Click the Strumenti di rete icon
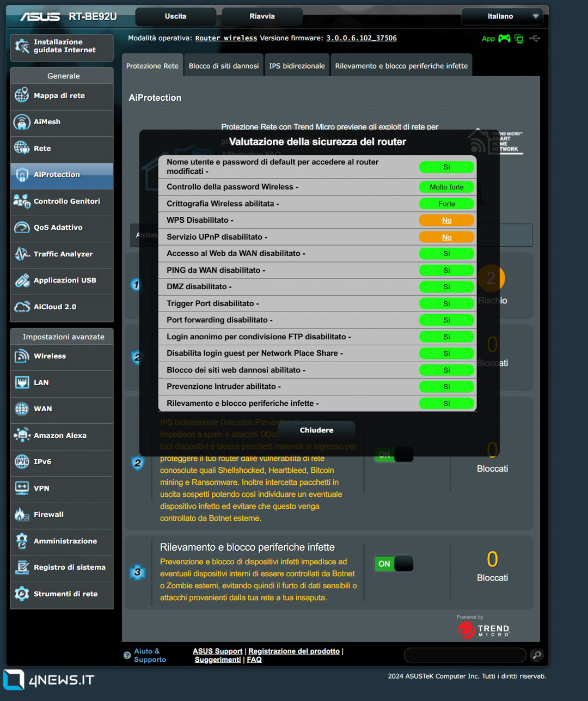 pos(22,594)
